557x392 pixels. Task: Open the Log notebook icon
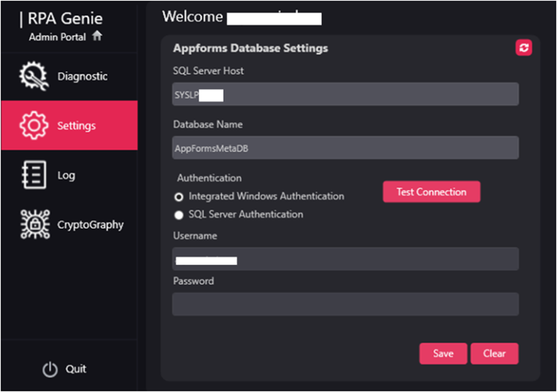coord(34,175)
